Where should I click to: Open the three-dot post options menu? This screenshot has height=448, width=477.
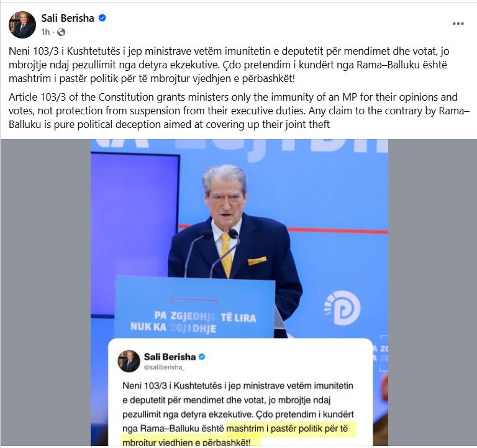[x=458, y=24]
